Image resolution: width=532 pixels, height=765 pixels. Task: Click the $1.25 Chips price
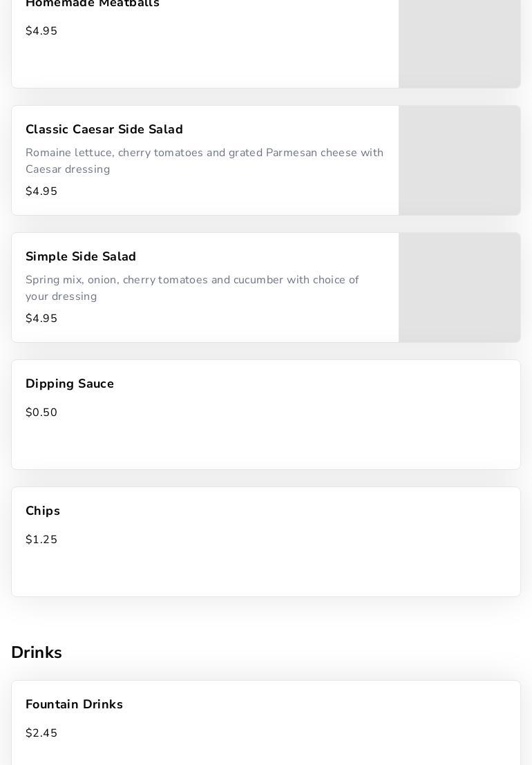click(x=41, y=540)
